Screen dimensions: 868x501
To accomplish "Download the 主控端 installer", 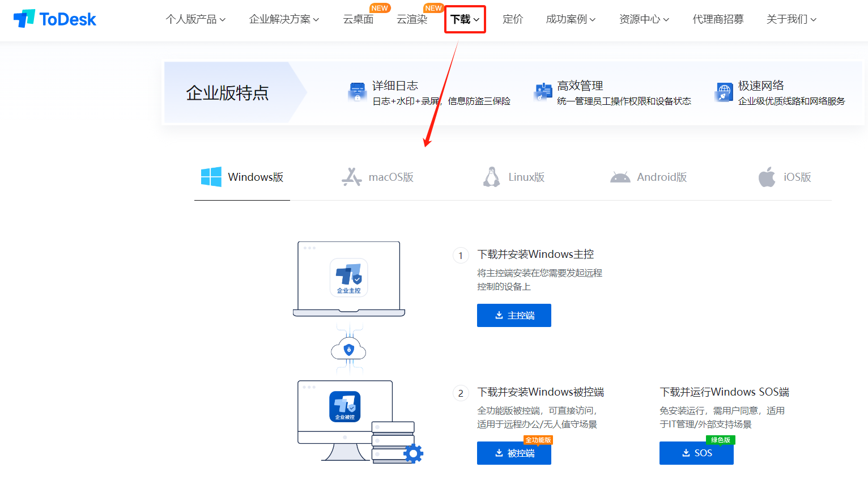I will pyautogui.click(x=514, y=316).
